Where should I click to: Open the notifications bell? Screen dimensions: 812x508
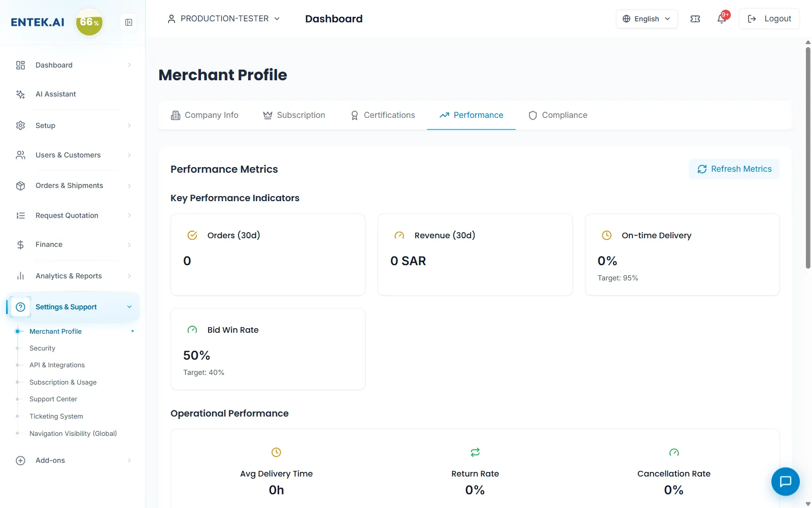pos(722,19)
